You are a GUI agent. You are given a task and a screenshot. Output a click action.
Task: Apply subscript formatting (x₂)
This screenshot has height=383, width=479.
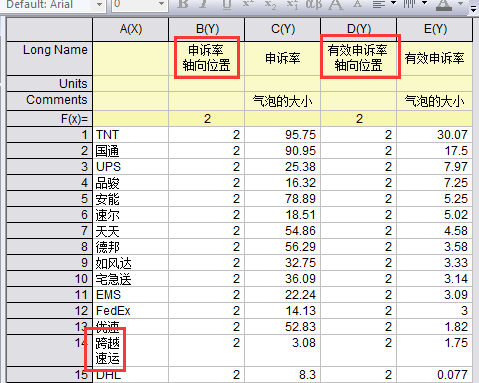coord(270,4)
